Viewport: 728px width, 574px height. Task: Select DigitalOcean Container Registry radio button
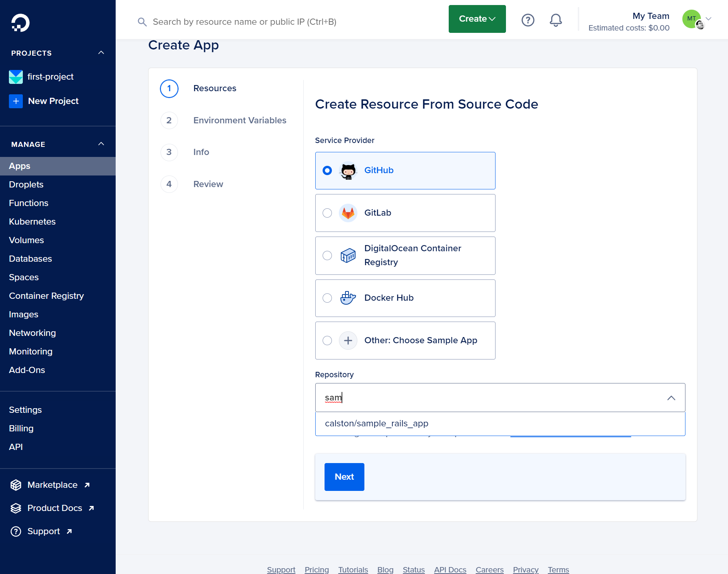point(327,255)
